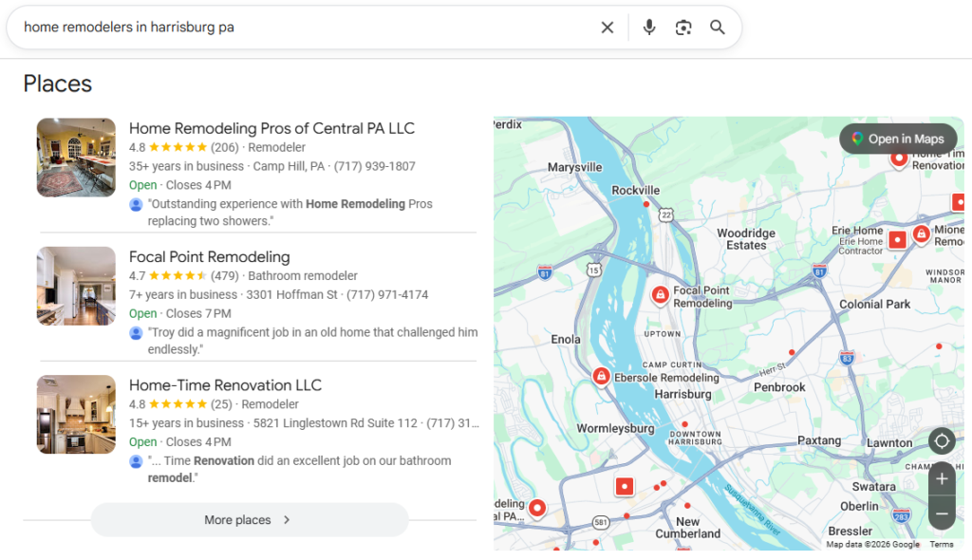Click the show-your-location target icon on the map
Screen dimensions: 972x560
tap(942, 440)
